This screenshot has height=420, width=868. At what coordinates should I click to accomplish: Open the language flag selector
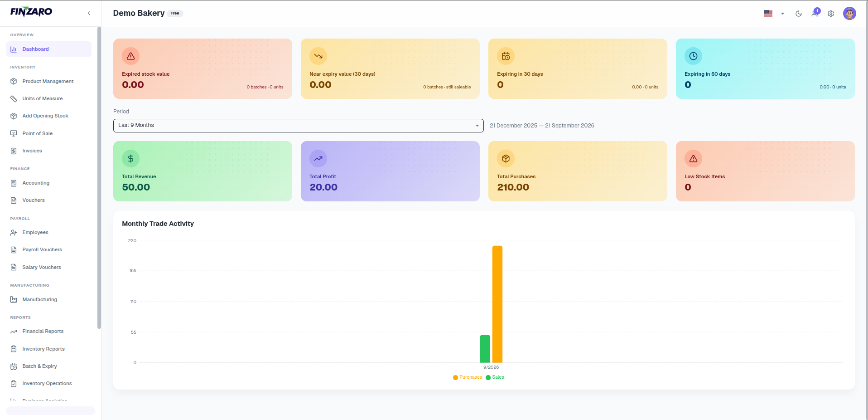(x=774, y=14)
